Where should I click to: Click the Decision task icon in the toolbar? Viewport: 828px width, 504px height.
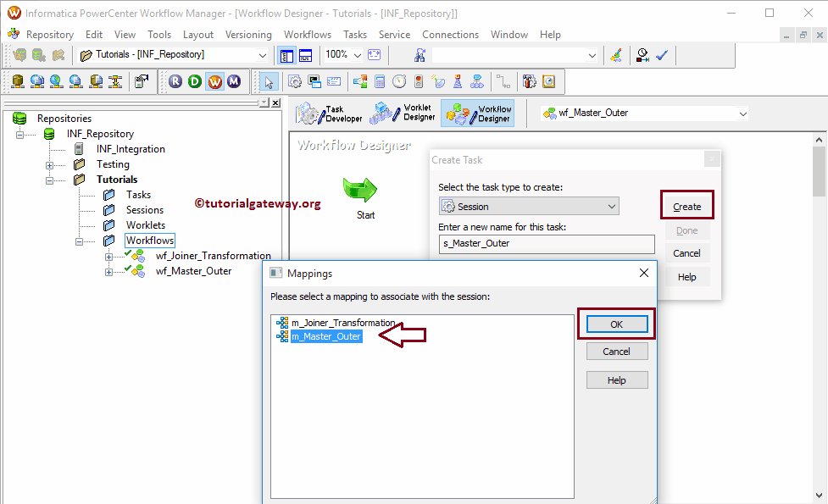tap(361, 82)
